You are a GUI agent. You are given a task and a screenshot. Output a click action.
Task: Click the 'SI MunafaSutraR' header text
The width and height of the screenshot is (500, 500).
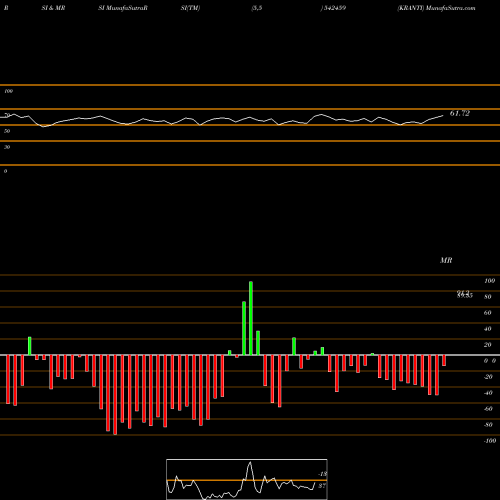[123, 8]
